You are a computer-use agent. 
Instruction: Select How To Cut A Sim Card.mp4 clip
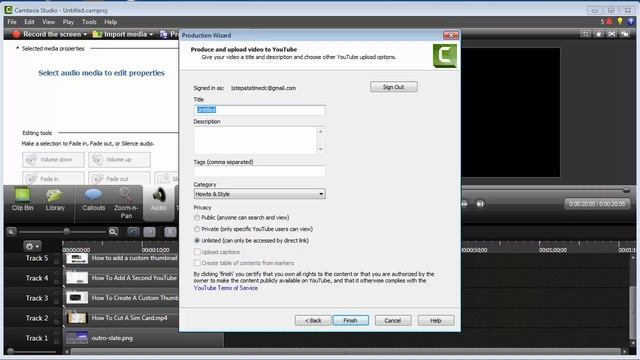(x=122, y=318)
